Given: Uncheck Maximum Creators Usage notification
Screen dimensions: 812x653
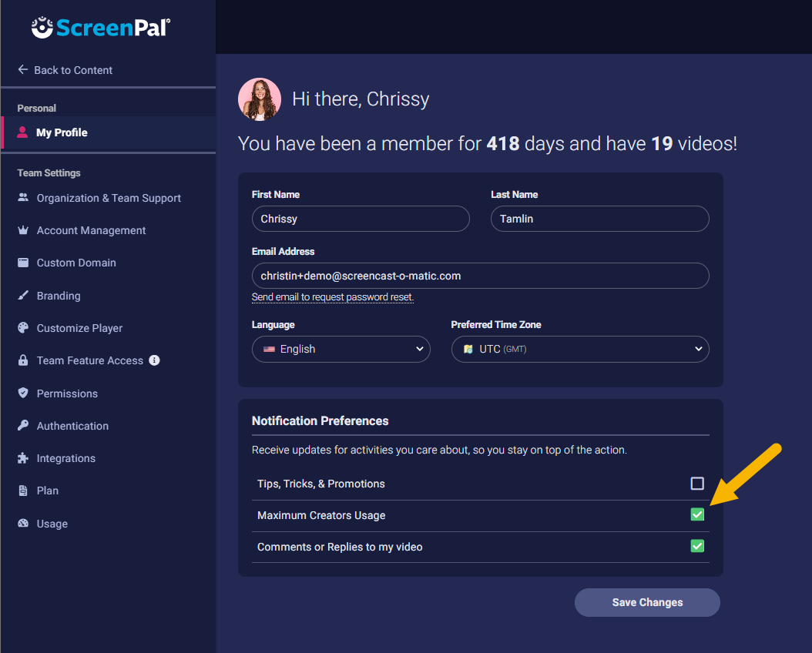Looking at the screenshot, I should [697, 514].
